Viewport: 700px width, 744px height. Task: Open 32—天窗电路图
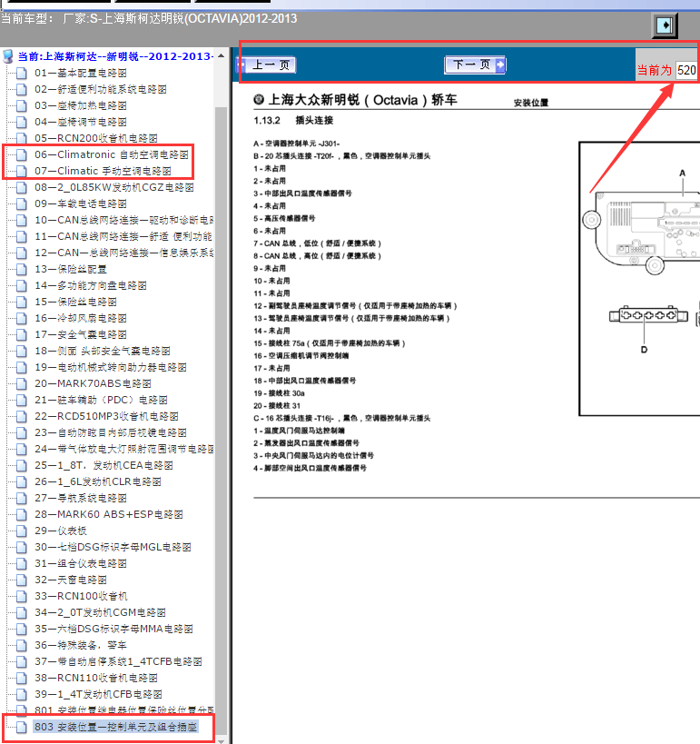[71, 580]
